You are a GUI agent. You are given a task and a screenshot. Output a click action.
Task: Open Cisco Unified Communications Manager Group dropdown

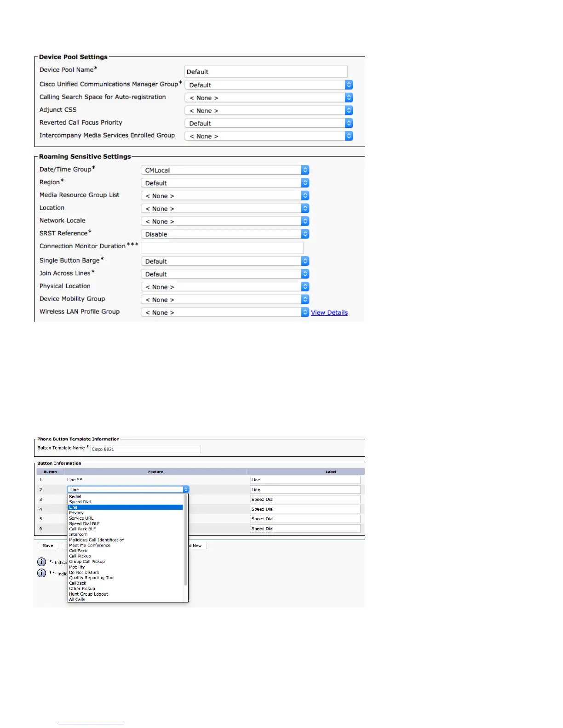[x=269, y=85]
